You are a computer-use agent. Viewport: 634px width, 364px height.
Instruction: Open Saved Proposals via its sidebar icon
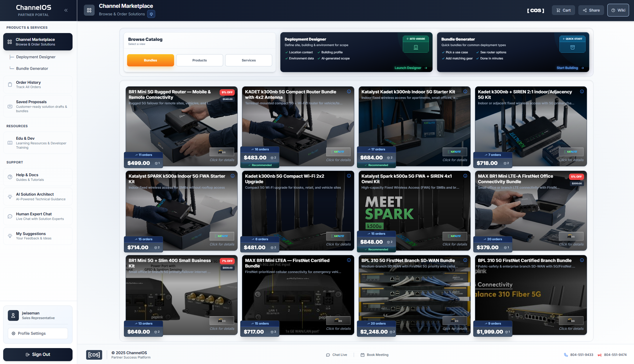10,106
